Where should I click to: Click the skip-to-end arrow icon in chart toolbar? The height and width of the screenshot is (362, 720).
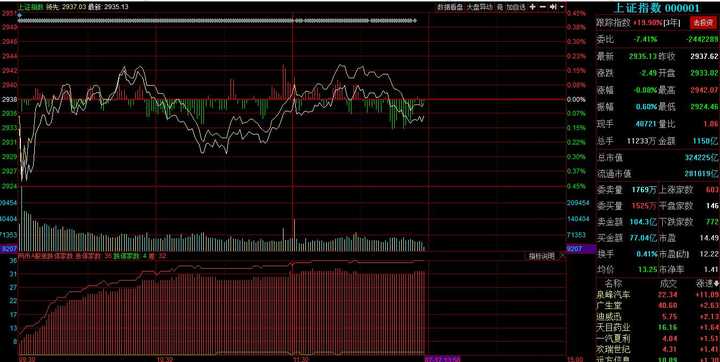point(553,7)
